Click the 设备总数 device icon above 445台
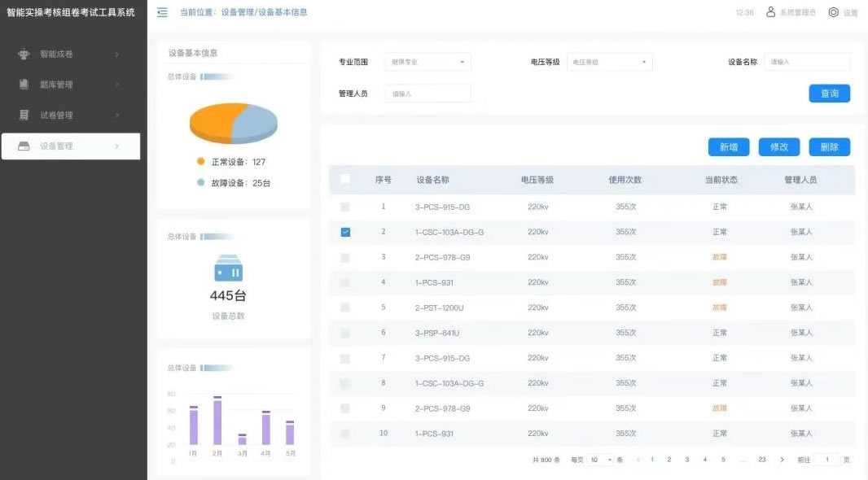This screenshot has height=480, width=868. tap(228, 268)
